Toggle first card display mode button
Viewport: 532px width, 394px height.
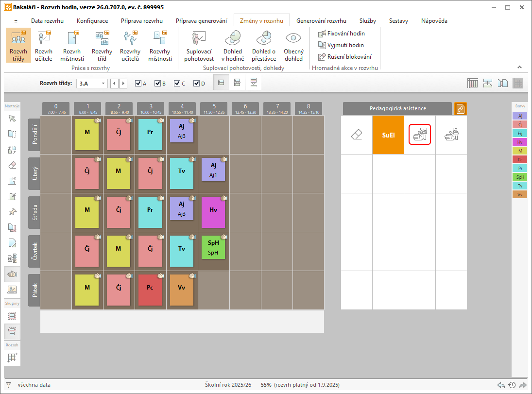point(221,83)
